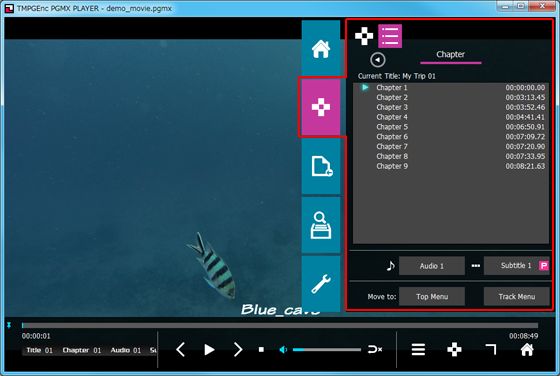Viewport: 560px width, 376px height.
Task: Stop playback with the stop button
Action: (261, 350)
